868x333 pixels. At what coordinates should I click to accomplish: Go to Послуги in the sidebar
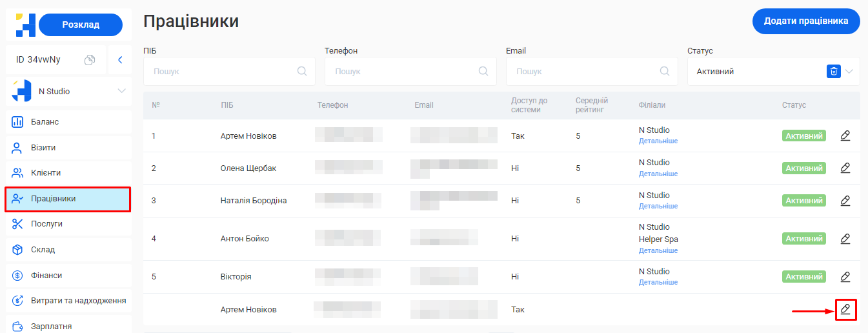(46, 224)
